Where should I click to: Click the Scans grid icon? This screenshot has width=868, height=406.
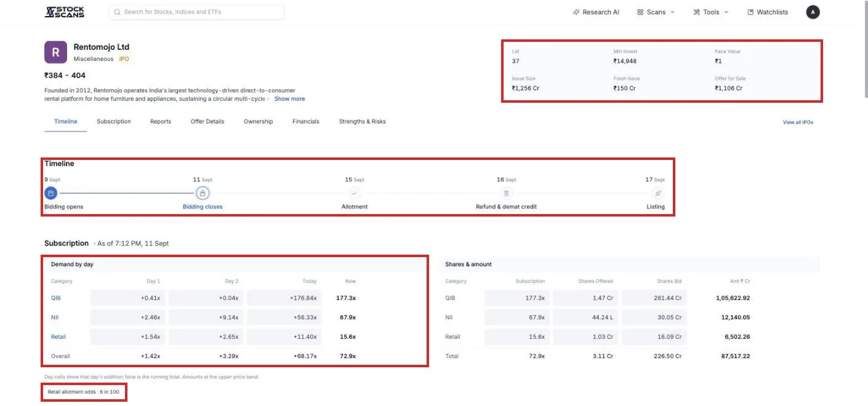point(640,12)
